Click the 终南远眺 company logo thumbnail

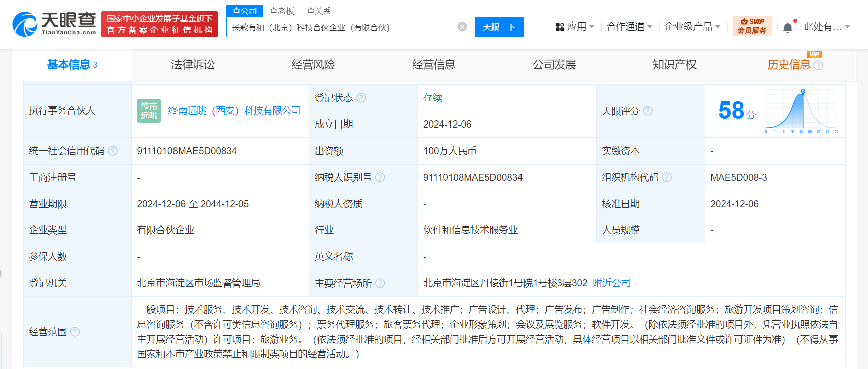(149, 111)
